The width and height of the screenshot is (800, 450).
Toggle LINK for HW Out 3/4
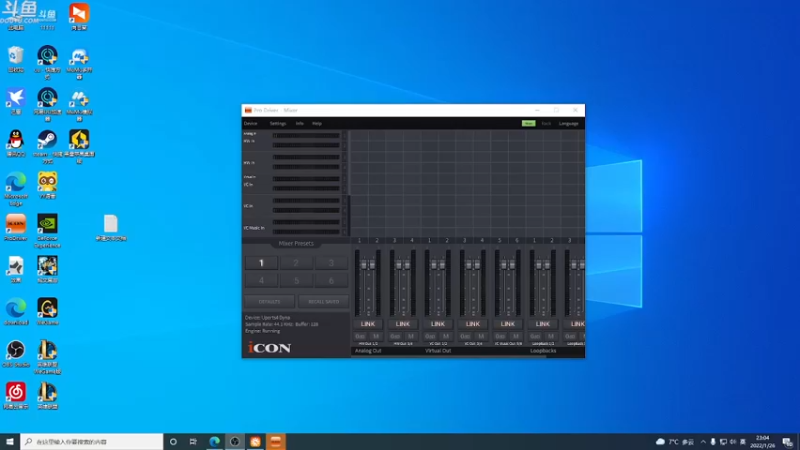coord(403,324)
